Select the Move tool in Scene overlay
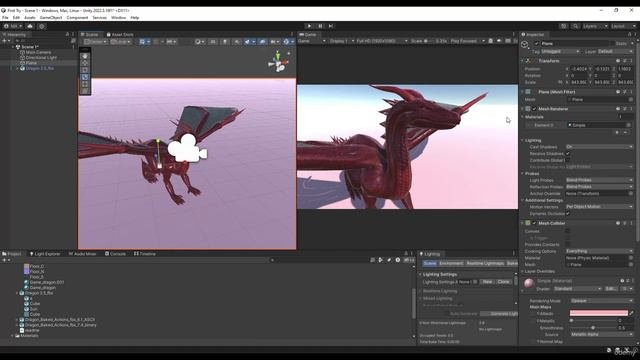This screenshot has height=360, width=640. (85, 63)
